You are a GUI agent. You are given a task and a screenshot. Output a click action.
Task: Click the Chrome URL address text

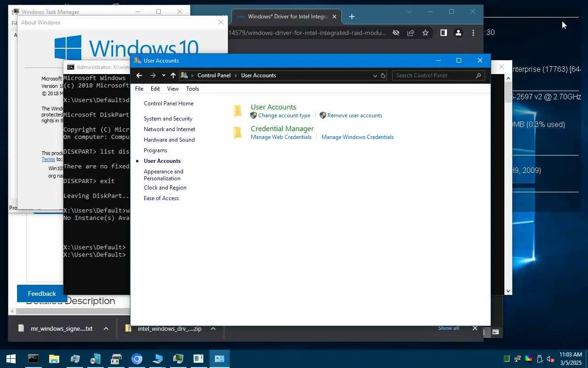pyautogui.click(x=307, y=33)
